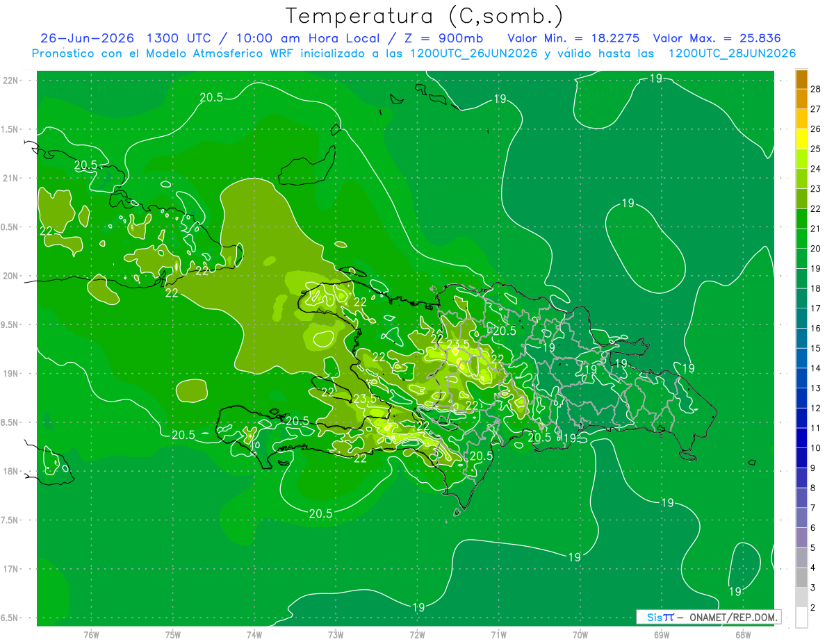Click the '75W' longitude axis label
This screenshot has width=834, height=644.
[x=172, y=634]
